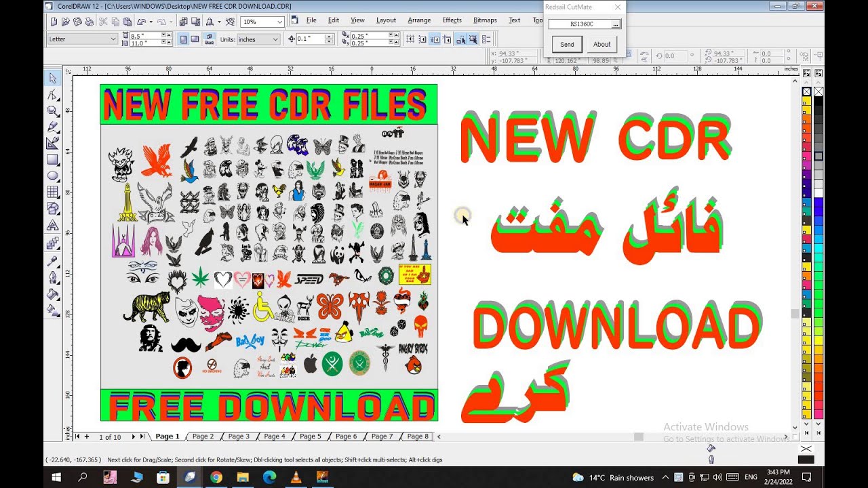This screenshot has height=488, width=868.
Task: Click the New document icon
Action: 54,22
